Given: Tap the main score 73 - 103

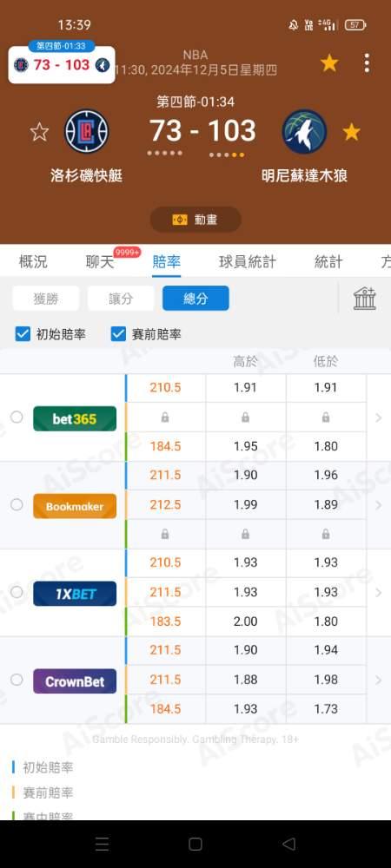Looking at the screenshot, I should click(x=202, y=131).
